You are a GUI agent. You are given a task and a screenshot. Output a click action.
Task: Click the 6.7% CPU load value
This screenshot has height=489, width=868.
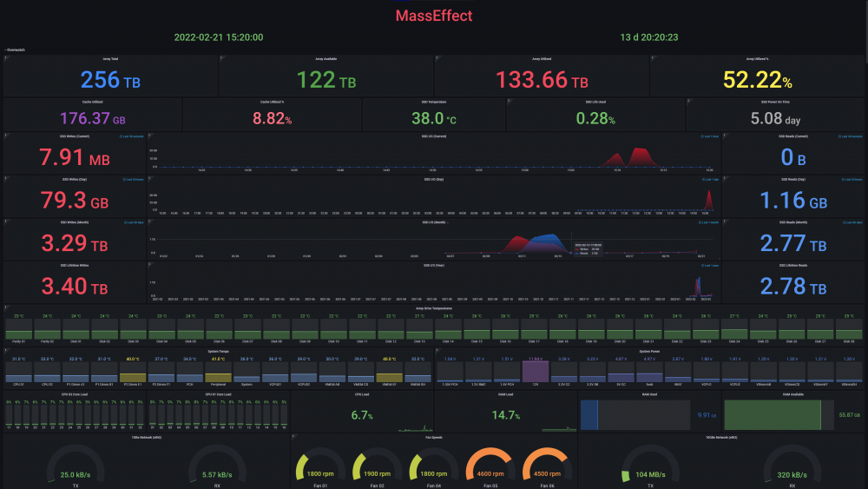pos(361,415)
